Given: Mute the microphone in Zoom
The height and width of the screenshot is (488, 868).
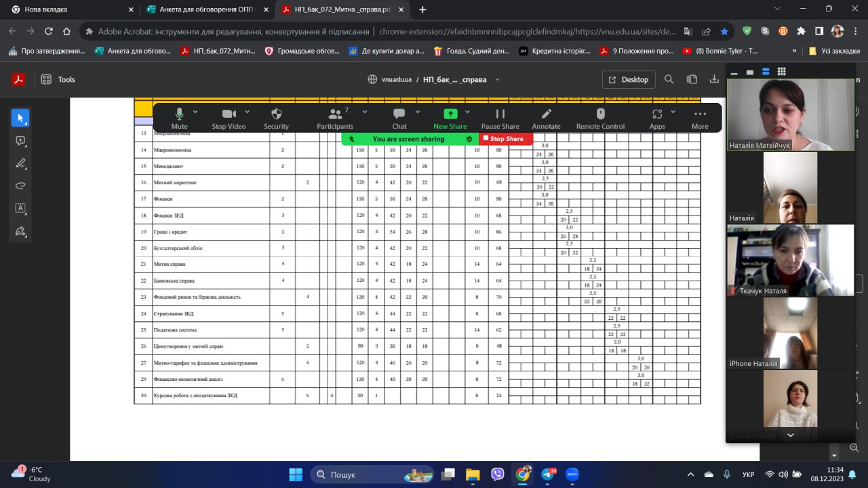Looking at the screenshot, I should (179, 117).
